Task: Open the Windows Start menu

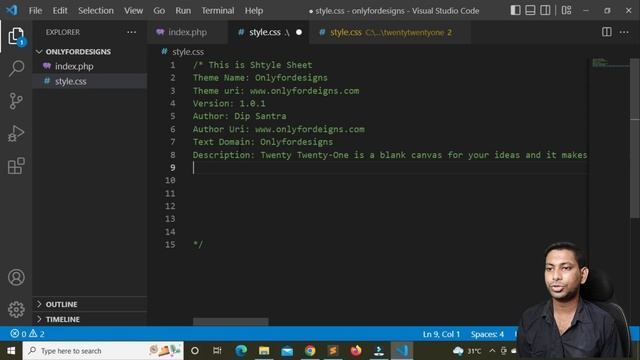Action: 11,351
